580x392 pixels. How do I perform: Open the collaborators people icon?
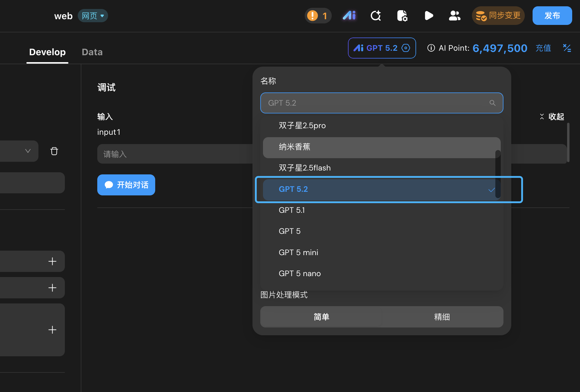pos(455,16)
